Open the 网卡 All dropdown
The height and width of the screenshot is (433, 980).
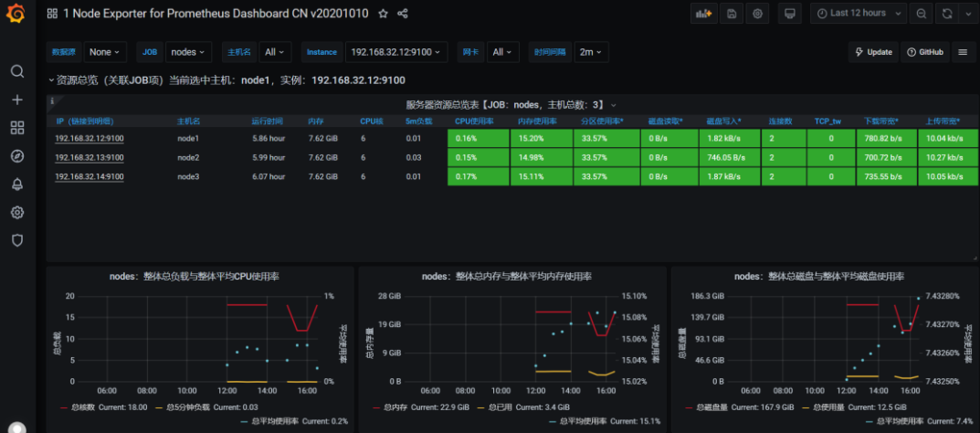coord(502,52)
